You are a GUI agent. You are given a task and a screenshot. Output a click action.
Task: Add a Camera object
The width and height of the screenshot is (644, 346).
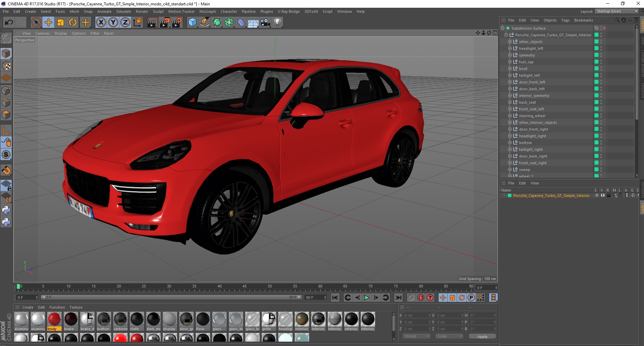coord(265,23)
